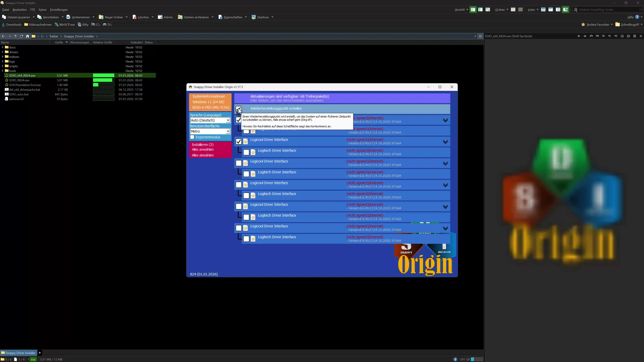Click the refresh icon in the path bar
The width and height of the screenshot is (644, 362).
21,36
